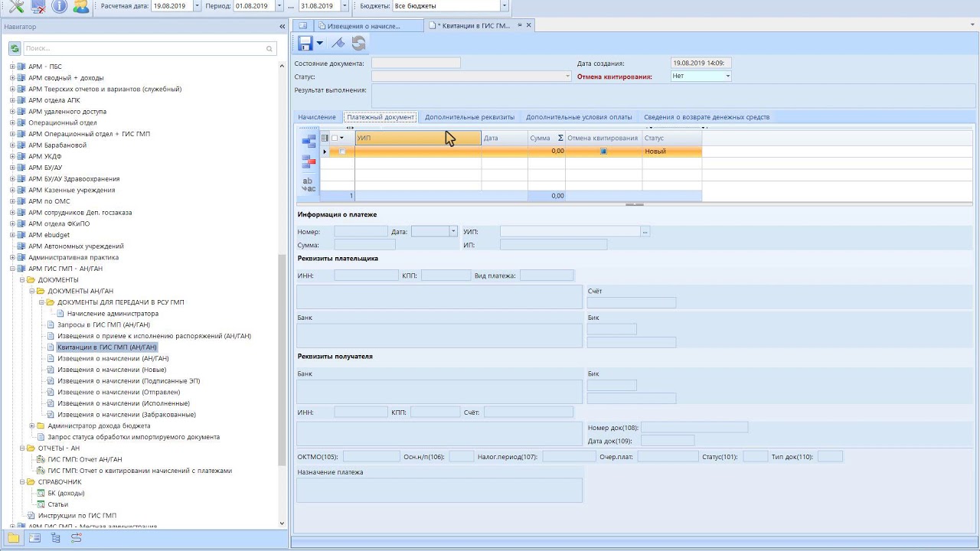Click the grid settings icon in header corner
The image size is (980, 551).
325,139
